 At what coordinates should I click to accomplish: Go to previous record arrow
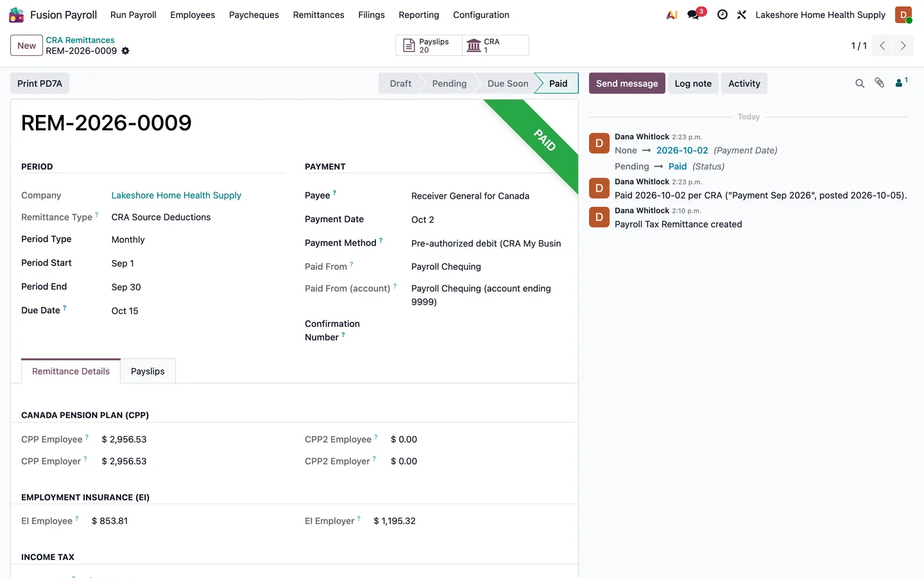tap(882, 46)
